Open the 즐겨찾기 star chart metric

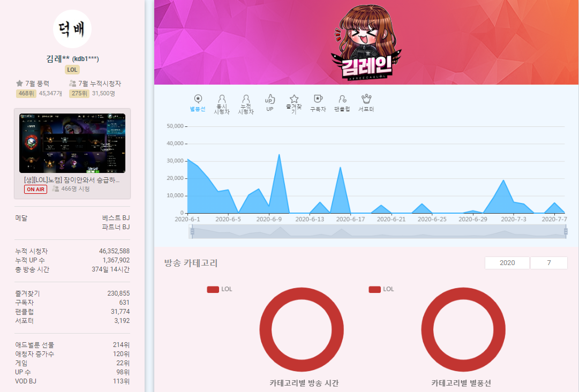(x=294, y=104)
